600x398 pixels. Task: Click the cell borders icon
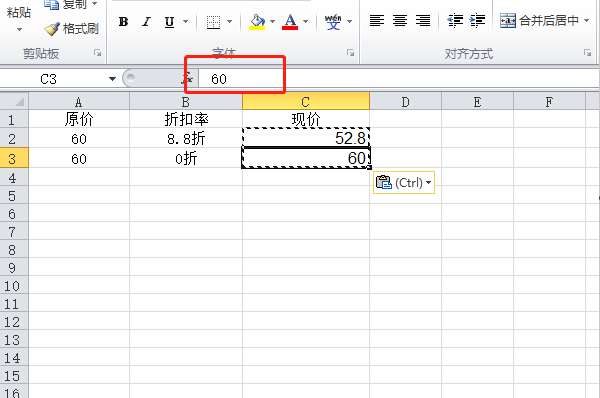click(x=213, y=22)
